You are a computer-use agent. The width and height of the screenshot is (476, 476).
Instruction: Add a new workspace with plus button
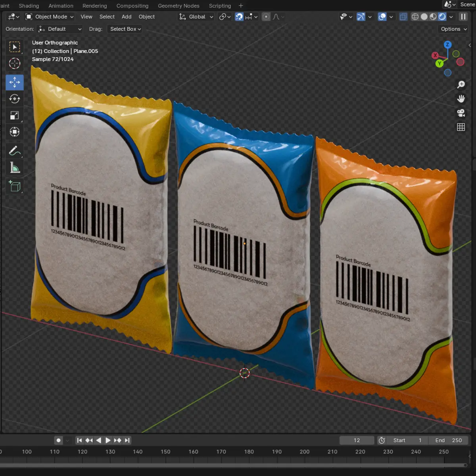click(241, 6)
